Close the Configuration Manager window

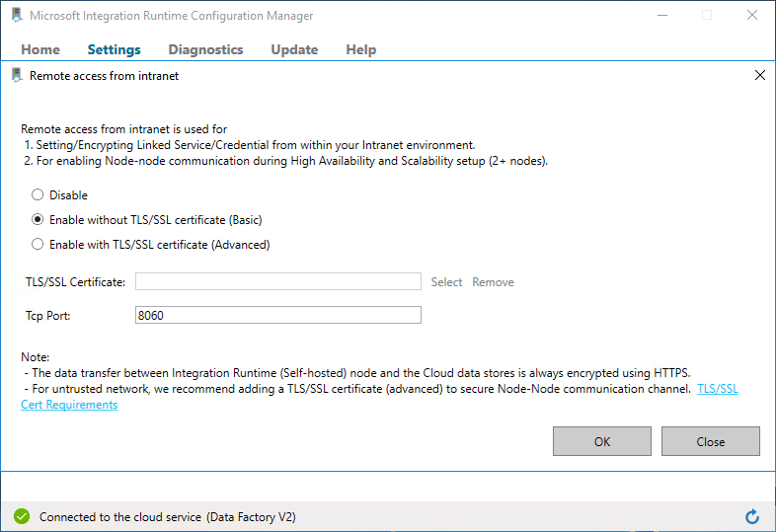pos(751,16)
